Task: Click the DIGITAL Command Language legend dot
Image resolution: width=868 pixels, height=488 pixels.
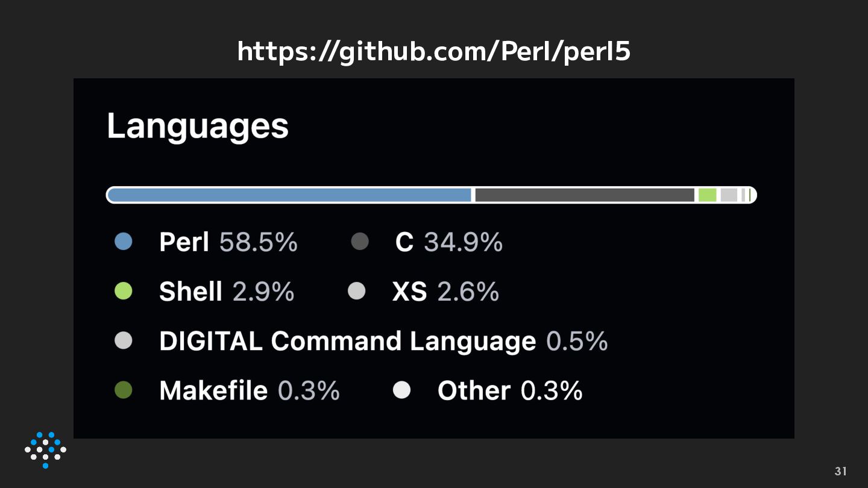Action: point(123,341)
